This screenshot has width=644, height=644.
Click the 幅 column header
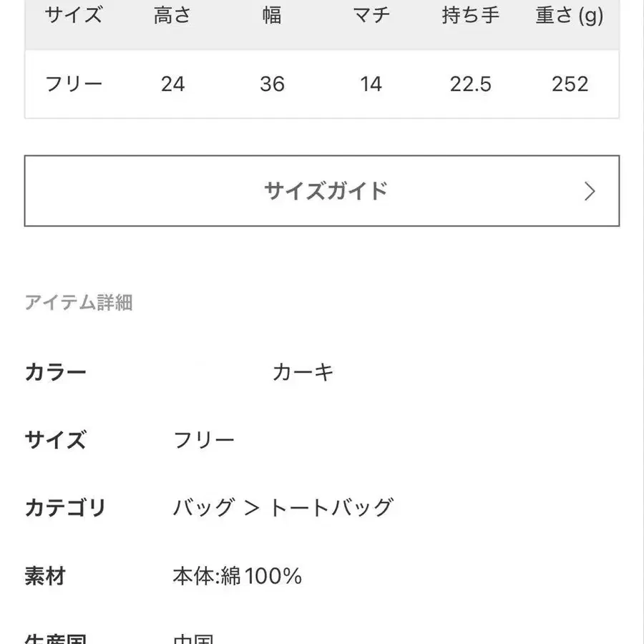coord(272,14)
